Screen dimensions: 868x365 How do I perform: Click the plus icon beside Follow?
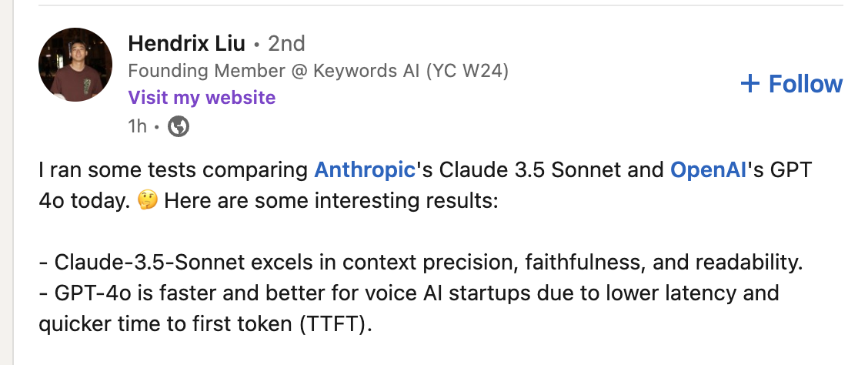click(x=750, y=84)
